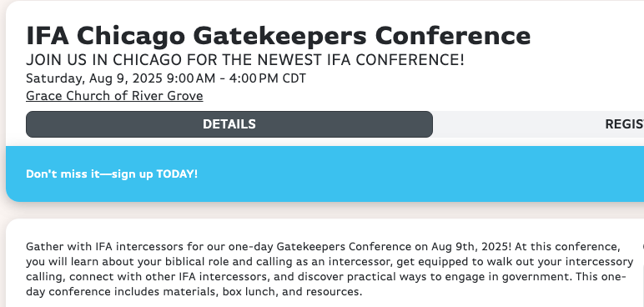The width and height of the screenshot is (644, 307).
Task: Open the Grace Church of River Grove link
Action: (x=114, y=96)
